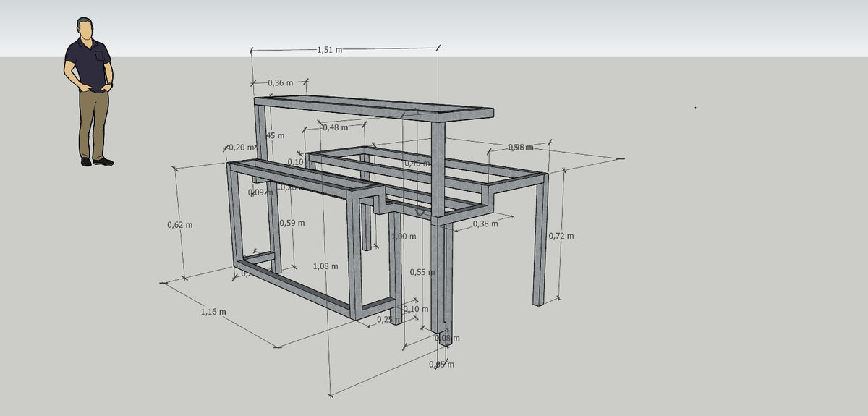This screenshot has width=868, height=416.
Task: Select the 0,72 m leg height dimension
Action: click(561, 236)
